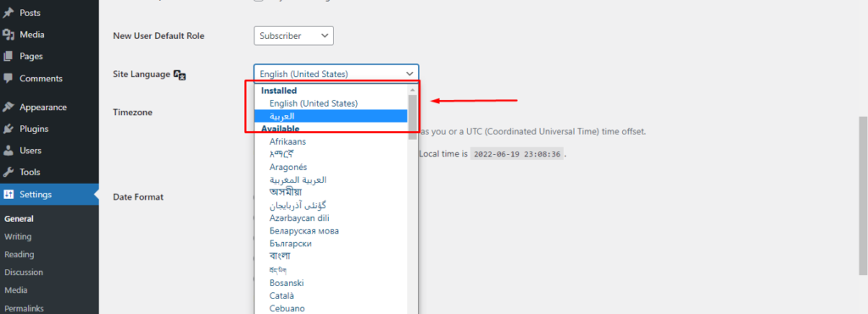Screen dimensions: 868x314
Task: Select English (United States) from the Installed list
Action: 314,102
